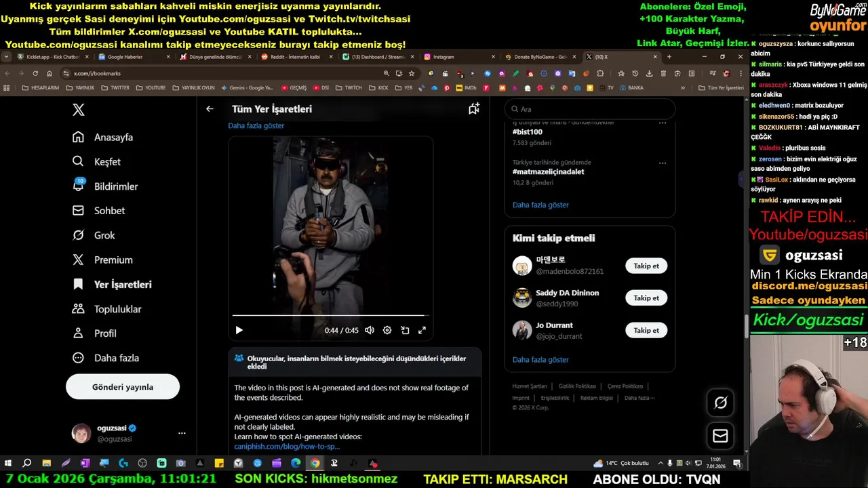868x488 pixels.
Task: Click the back arrow beside Tüm Yer İşaretleri
Action: [210, 108]
